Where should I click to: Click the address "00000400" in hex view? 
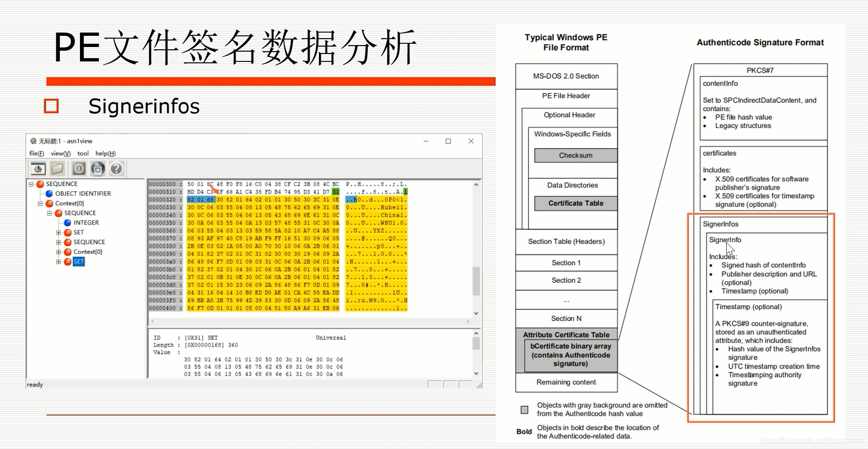click(x=163, y=308)
